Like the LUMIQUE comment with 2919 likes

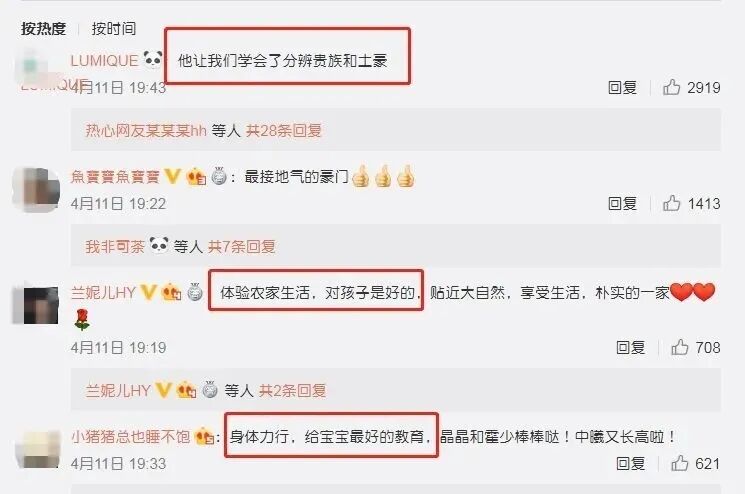pyautogui.click(x=671, y=87)
